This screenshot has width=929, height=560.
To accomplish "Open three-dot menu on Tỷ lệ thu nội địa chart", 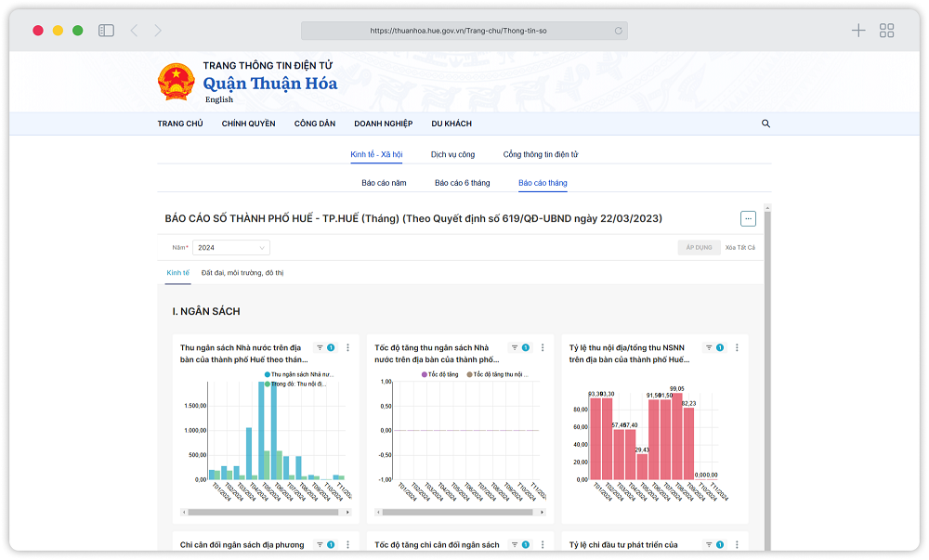I will [738, 347].
